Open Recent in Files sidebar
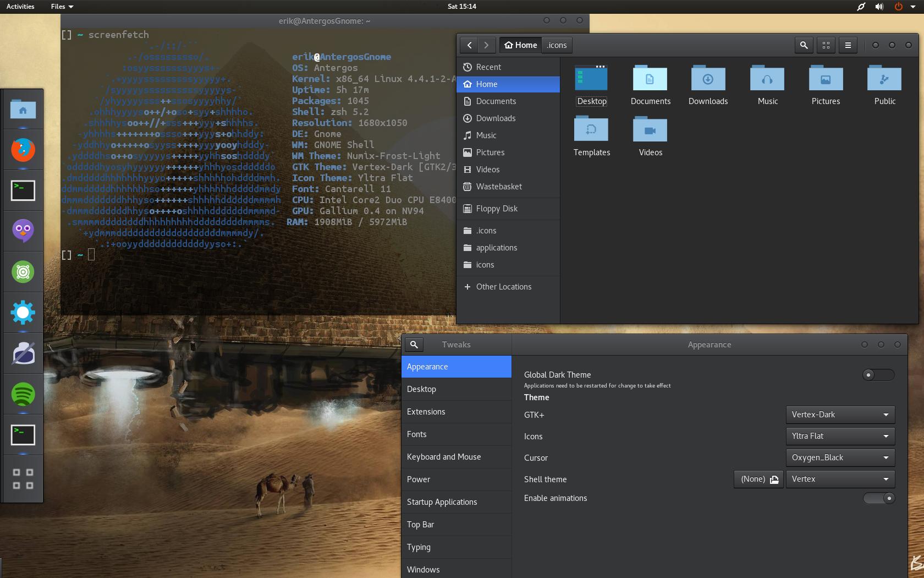 coord(508,67)
